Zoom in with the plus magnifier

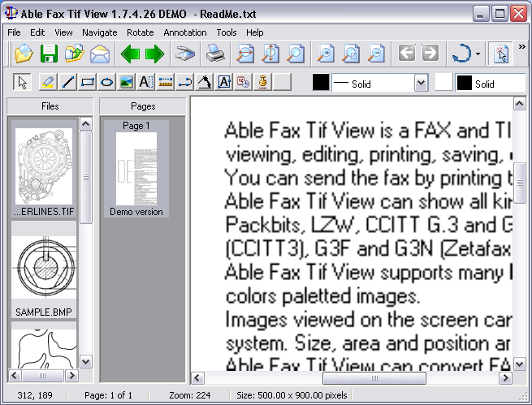pos(326,54)
